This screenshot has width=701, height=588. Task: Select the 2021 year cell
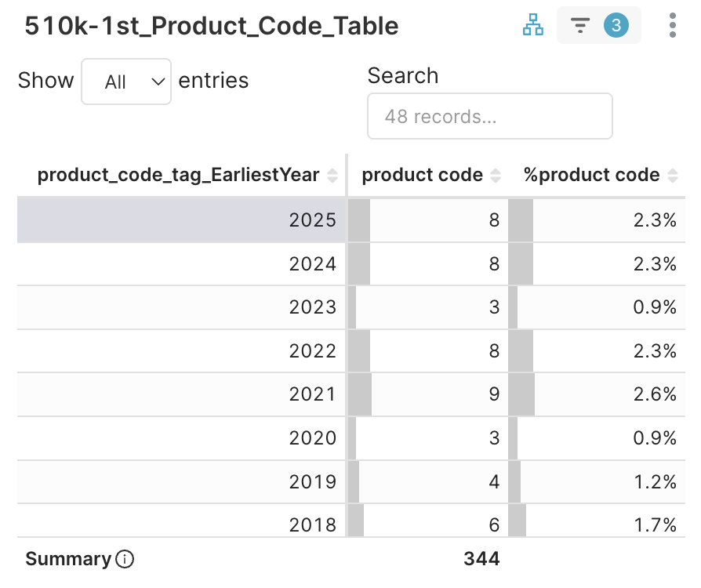313,394
